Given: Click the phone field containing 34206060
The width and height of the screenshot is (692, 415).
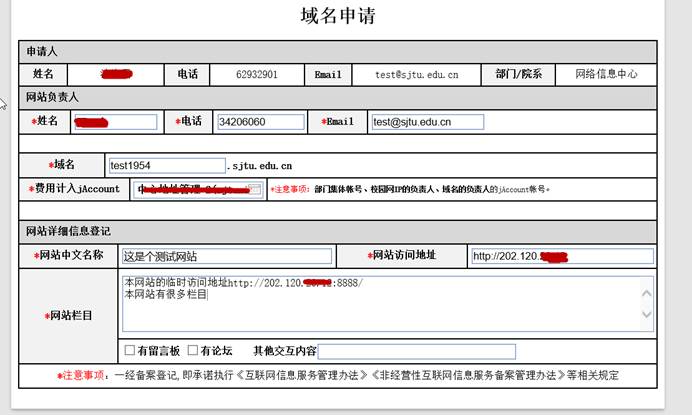Looking at the screenshot, I should (260, 122).
